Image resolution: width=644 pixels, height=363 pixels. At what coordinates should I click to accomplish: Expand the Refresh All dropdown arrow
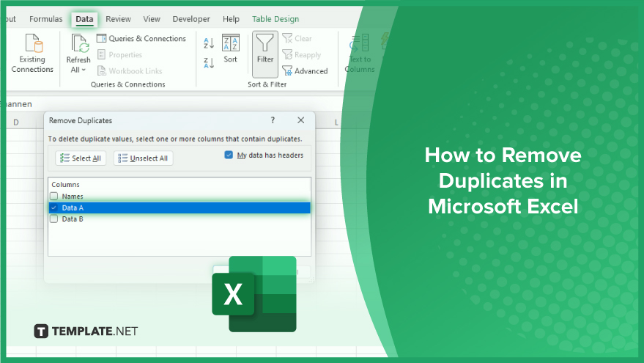tap(84, 70)
